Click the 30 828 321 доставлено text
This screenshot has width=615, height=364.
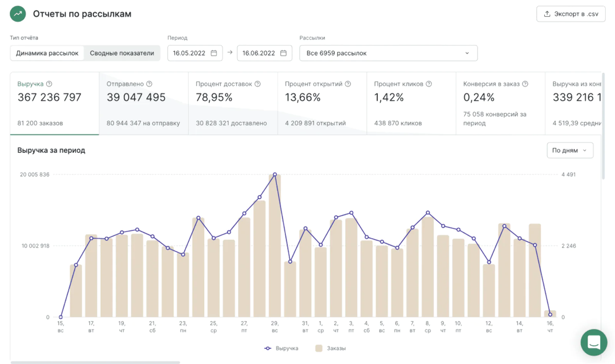pos(231,123)
